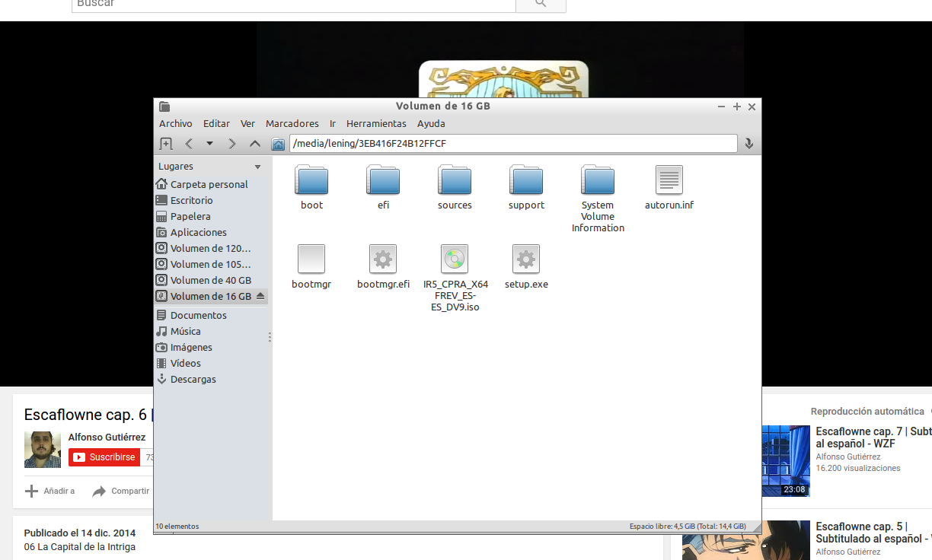The width and height of the screenshot is (932, 560).
Task: Click the Suscribirse button on YouTube
Action: (x=104, y=457)
